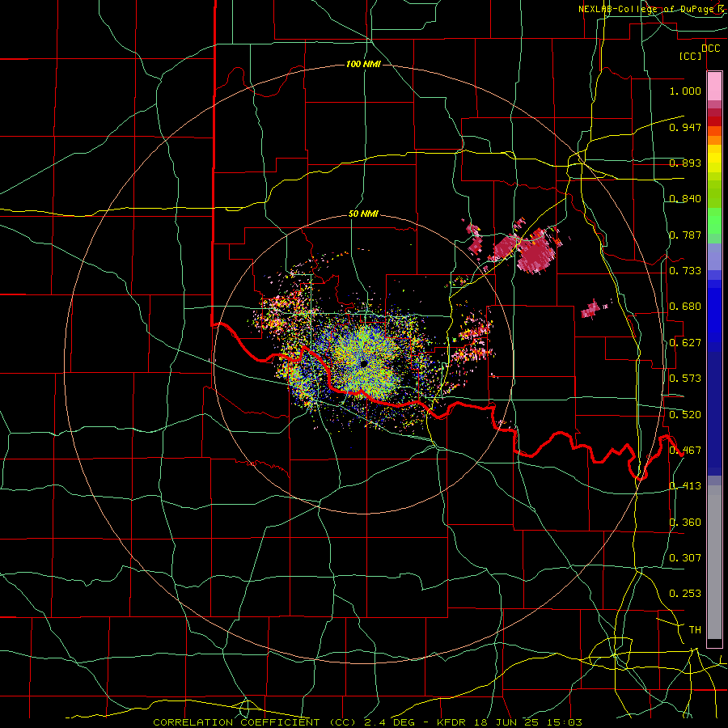728x728 pixels.
Task: Click the 0.787 legend value
Action: coord(685,235)
